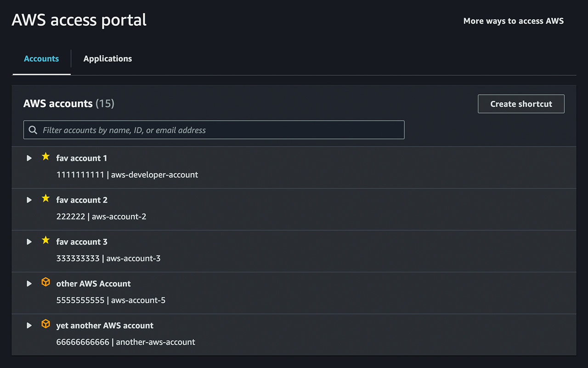588x368 pixels.
Task: Click the 66666666666 | another-aws-account details
Action: [x=126, y=342]
